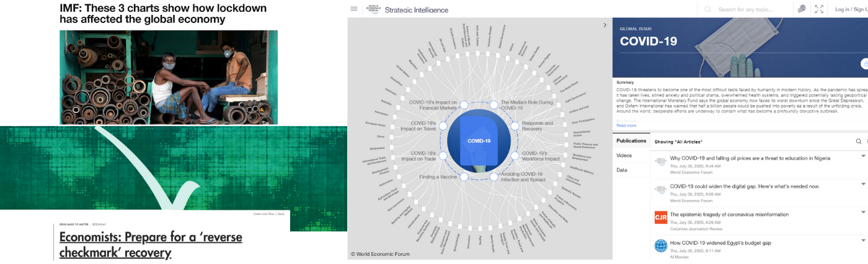Image resolution: width=868 pixels, height=264 pixels.
Task: Select the COVID-19's Impact on Travel node
Action: [442, 126]
